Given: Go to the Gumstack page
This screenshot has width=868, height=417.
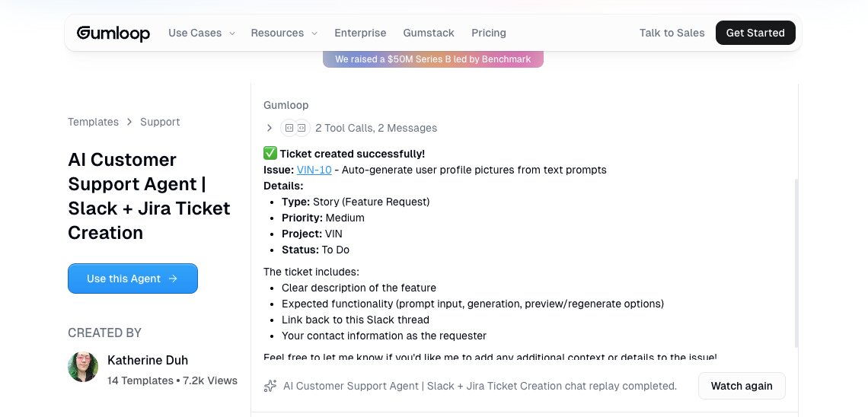Looking at the screenshot, I should (429, 33).
